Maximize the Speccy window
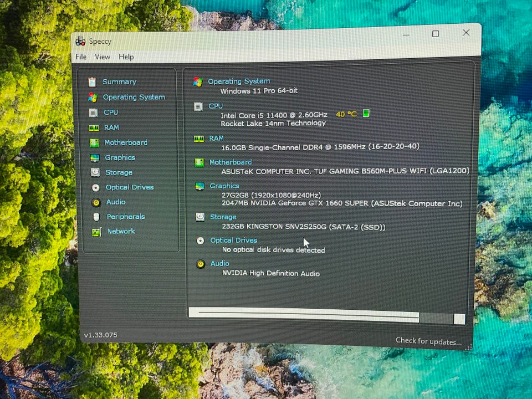This screenshot has width=532, height=399. 436,34
